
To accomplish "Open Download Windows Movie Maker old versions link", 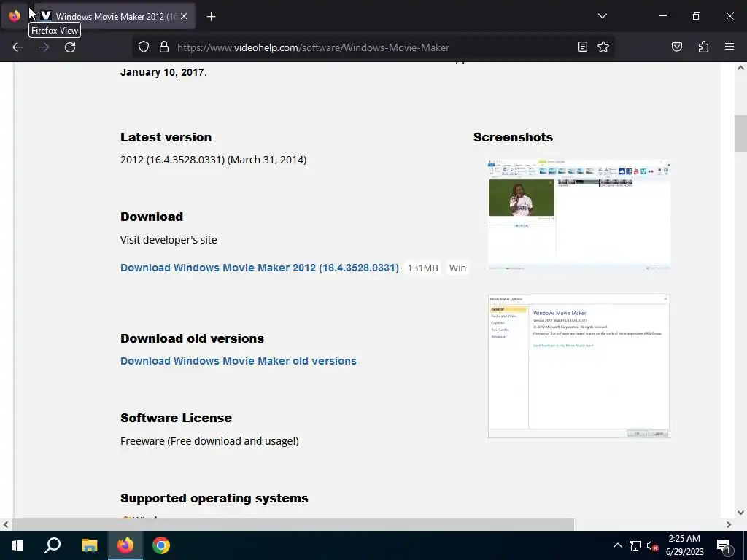I will [239, 361].
